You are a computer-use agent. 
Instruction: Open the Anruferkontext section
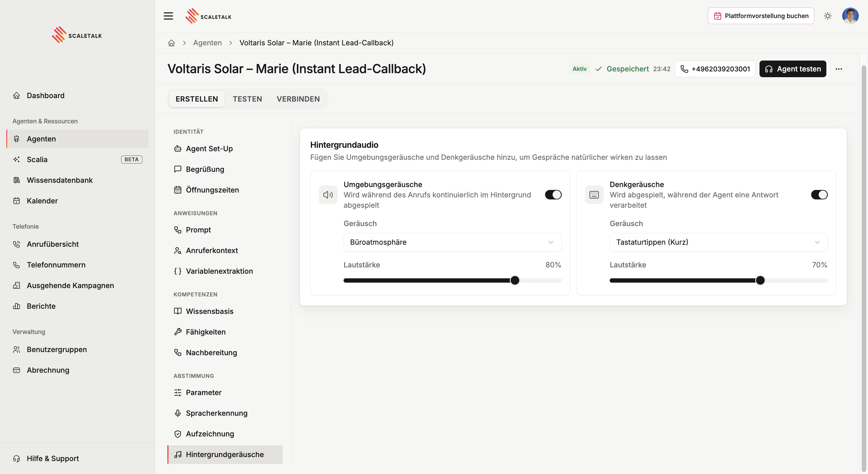click(225, 251)
